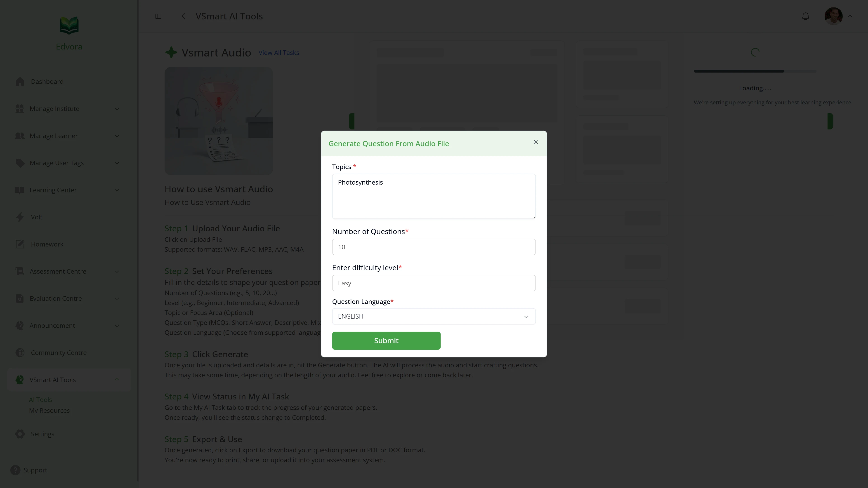Click the Number of Questions field
The width and height of the screenshot is (868, 488).
(434, 247)
